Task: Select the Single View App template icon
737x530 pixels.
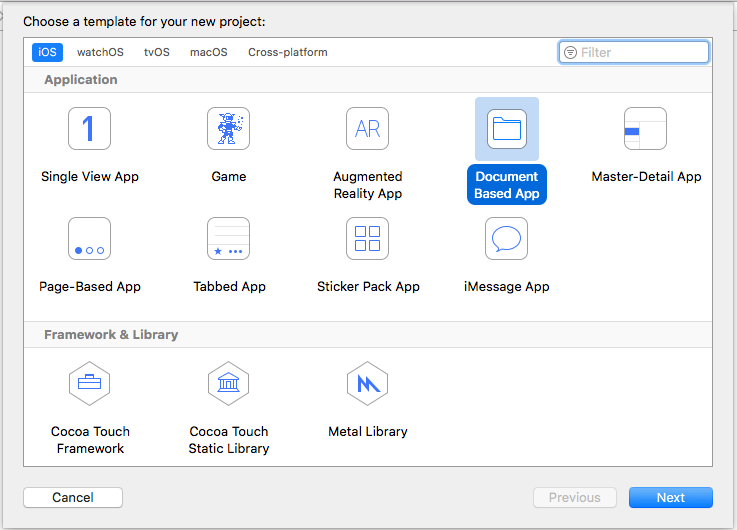Action: pyautogui.click(x=89, y=129)
